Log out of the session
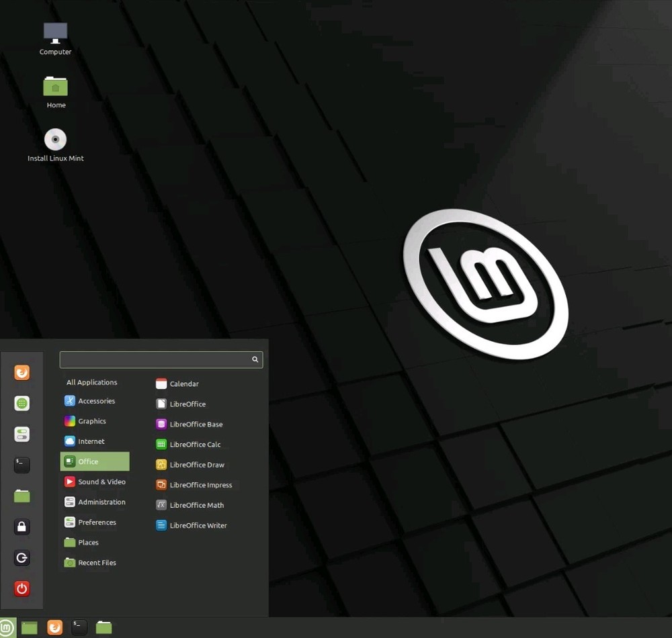Image resolution: width=672 pixels, height=638 pixels. 22,557
